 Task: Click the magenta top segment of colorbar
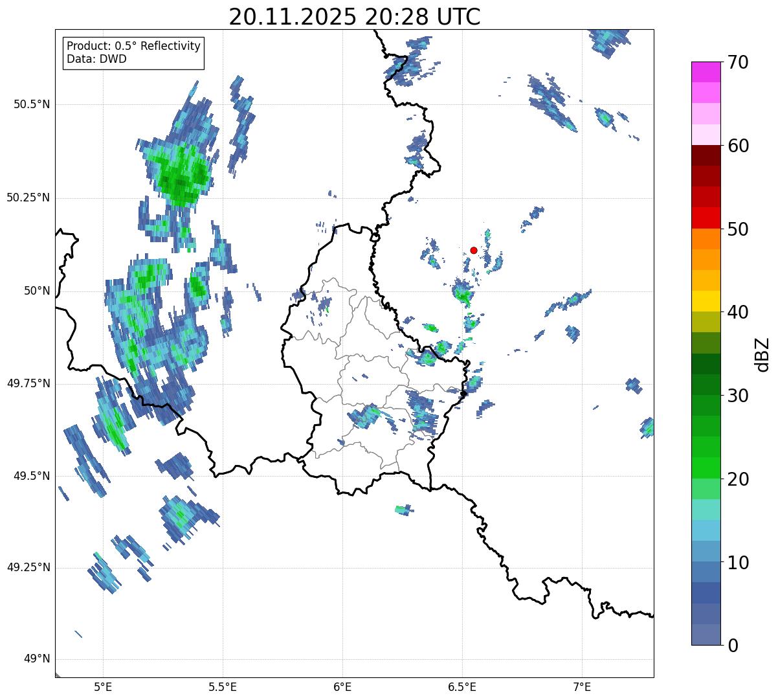coord(706,72)
